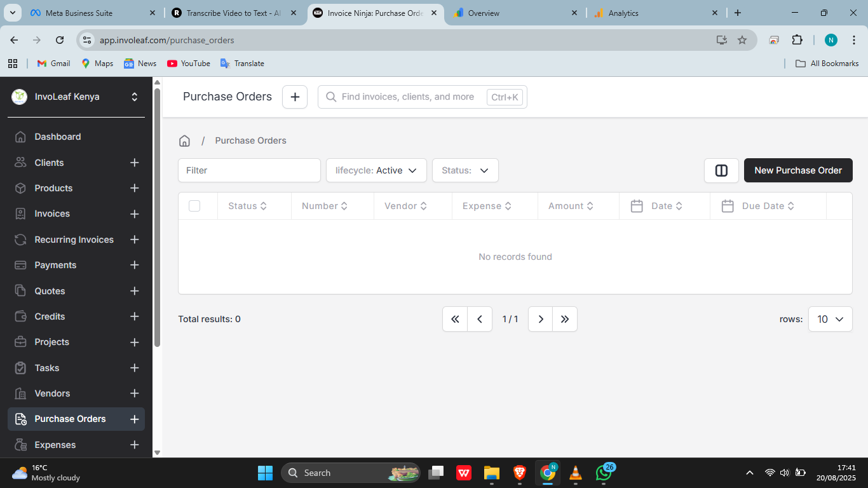Click the New Purchase Order button
This screenshot has width=868, height=488.
click(x=798, y=170)
